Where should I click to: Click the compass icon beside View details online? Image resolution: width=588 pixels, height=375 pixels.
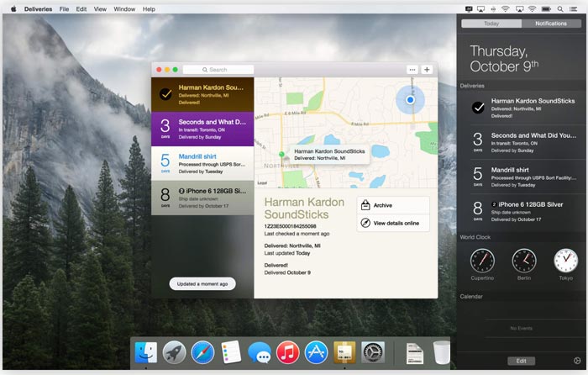(365, 223)
